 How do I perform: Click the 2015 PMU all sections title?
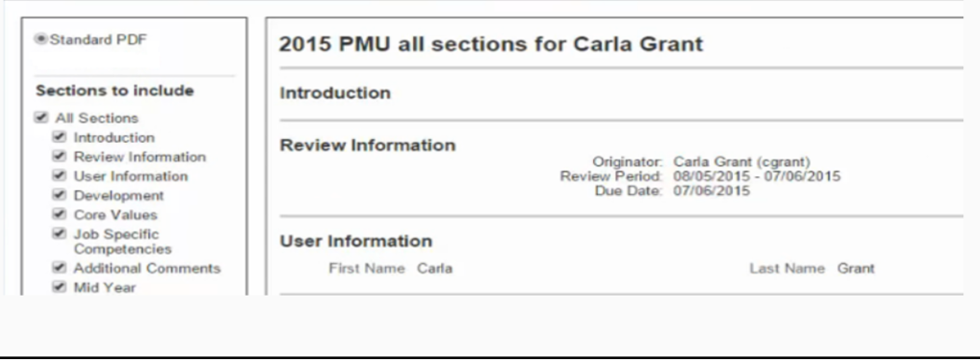(x=490, y=44)
